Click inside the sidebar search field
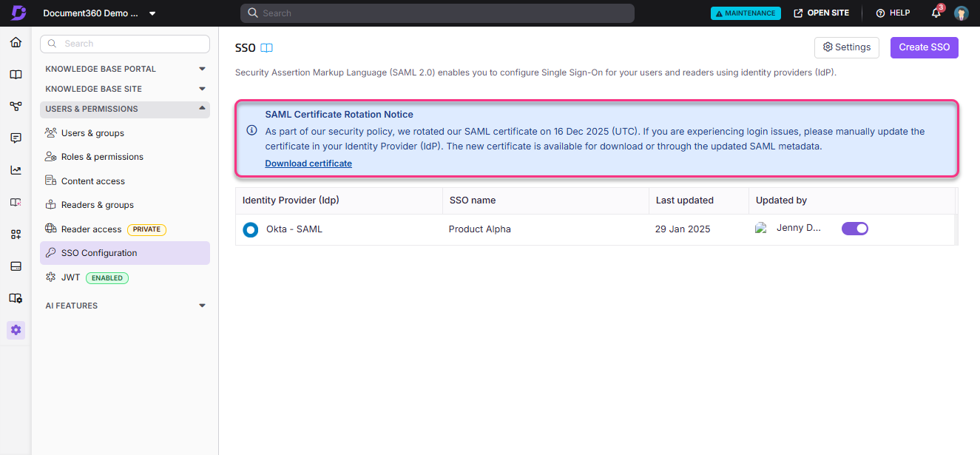Viewport: 980px width, 455px height. 124,44
